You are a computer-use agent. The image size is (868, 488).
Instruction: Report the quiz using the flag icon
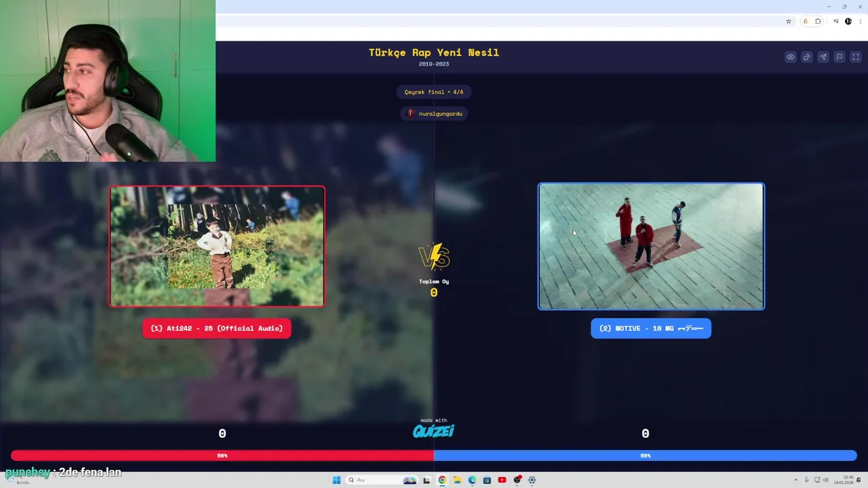pyautogui.click(x=840, y=57)
